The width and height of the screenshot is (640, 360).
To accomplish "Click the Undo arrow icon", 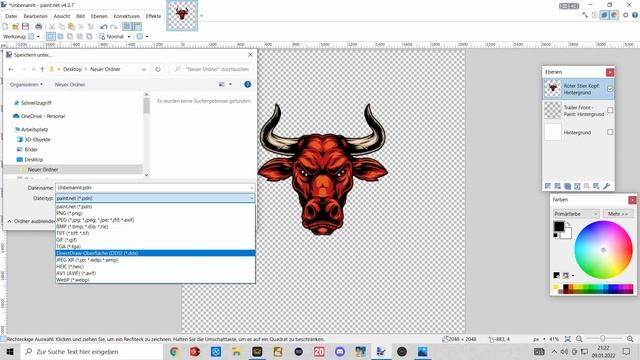I will (x=104, y=27).
